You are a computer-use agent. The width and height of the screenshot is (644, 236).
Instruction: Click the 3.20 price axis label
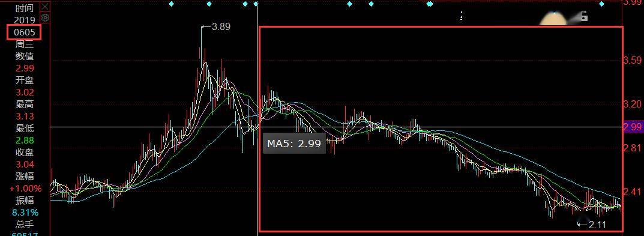633,104
